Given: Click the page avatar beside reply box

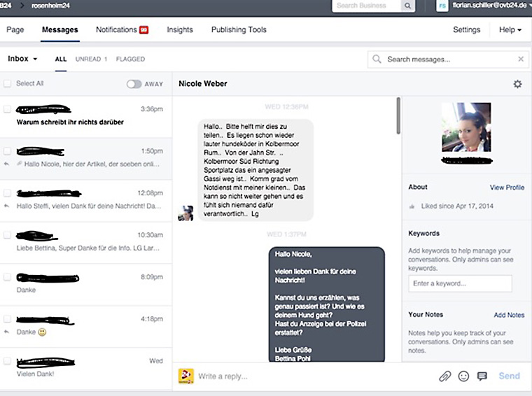Looking at the screenshot, I should [186, 376].
